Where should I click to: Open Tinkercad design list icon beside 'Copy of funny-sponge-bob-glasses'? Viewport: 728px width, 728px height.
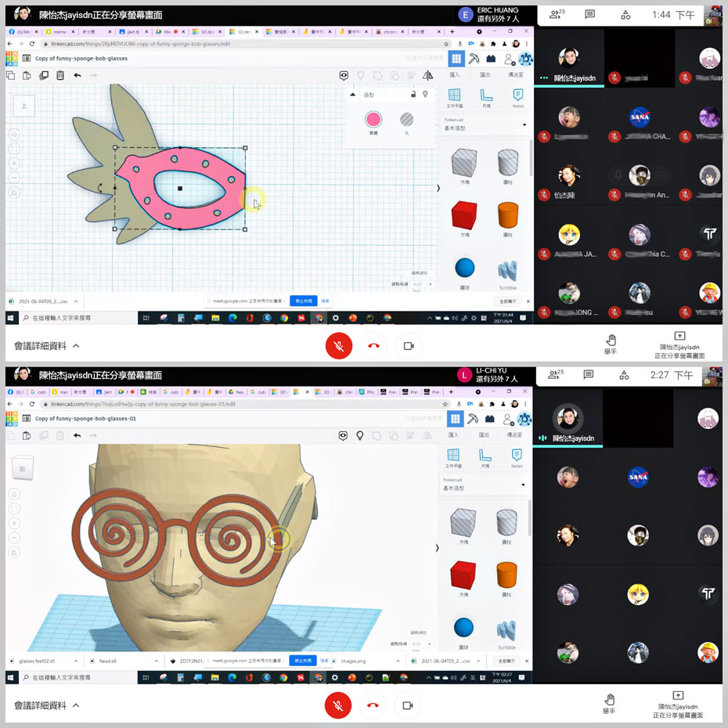point(27,59)
